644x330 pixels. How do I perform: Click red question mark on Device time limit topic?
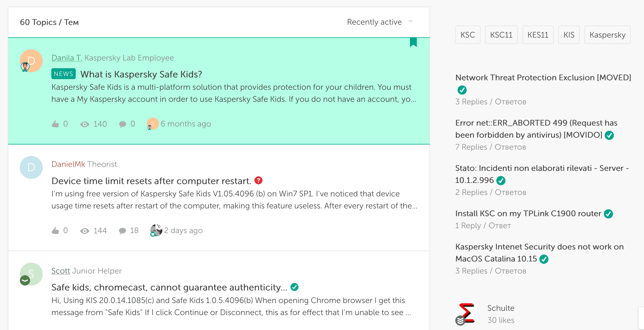pyautogui.click(x=258, y=180)
